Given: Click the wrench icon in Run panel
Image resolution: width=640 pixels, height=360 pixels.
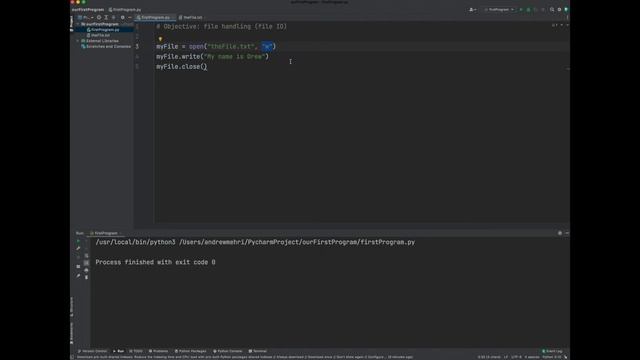Looking at the screenshot, I should coord(78,248).
